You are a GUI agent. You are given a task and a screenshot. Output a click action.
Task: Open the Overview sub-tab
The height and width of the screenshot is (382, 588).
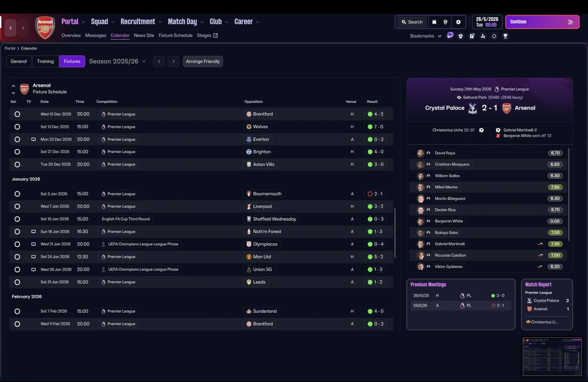coord(71,35)
